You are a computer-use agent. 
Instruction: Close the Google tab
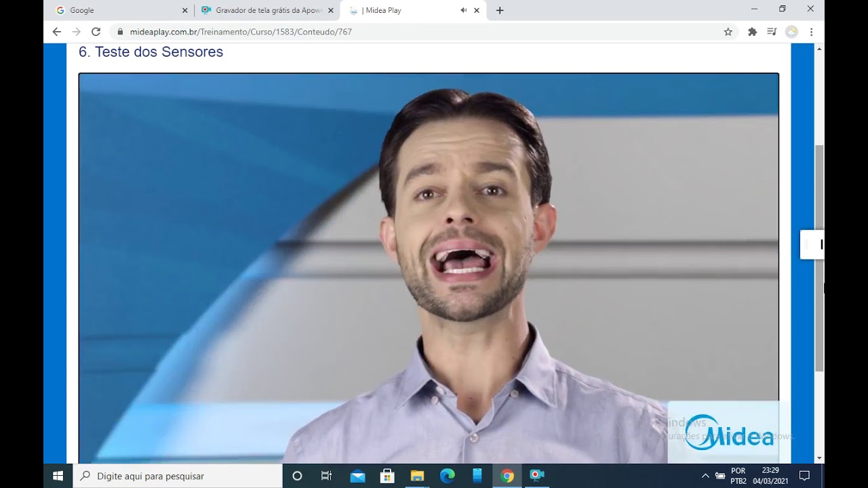pyautogui.click(x=184, y=10)
